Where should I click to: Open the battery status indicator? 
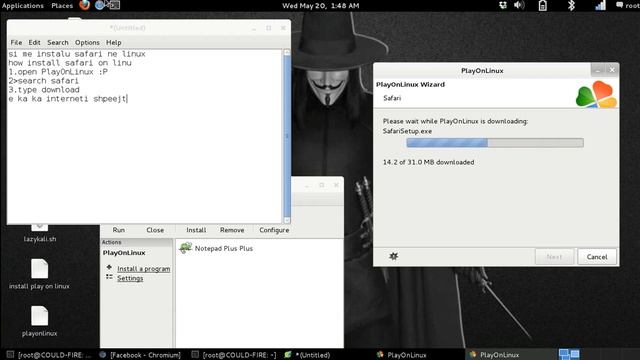(x=542, y=5)
